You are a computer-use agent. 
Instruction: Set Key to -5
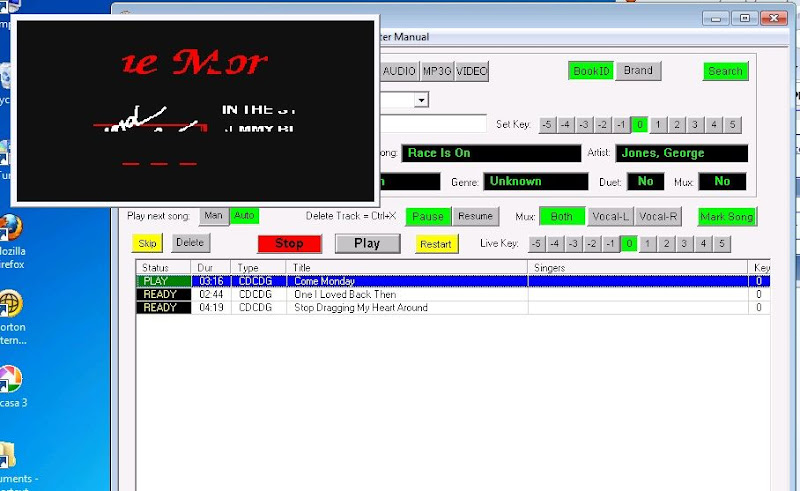pos(547,125)
